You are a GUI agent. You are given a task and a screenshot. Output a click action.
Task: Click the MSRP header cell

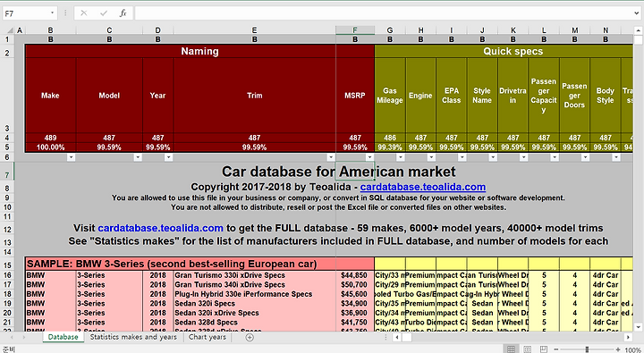point(355,96)
